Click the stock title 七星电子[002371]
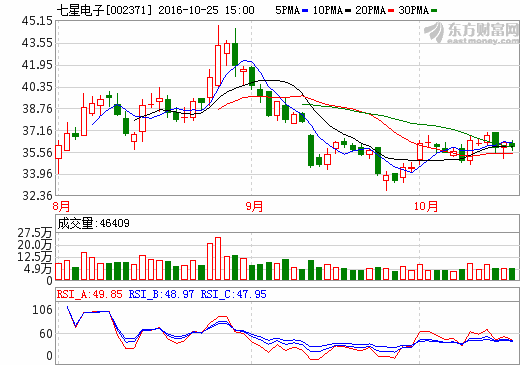 pos(104,10)
